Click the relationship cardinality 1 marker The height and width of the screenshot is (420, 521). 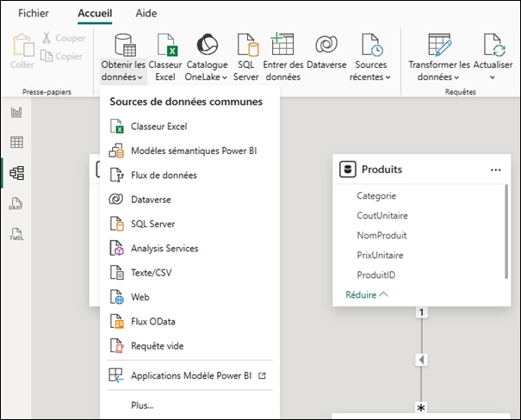[x=421, y=312]
